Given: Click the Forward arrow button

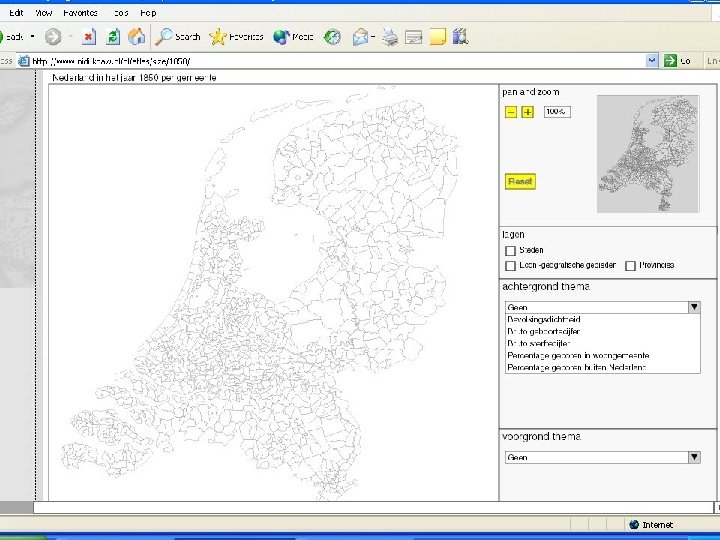Looking at the screenshot, I should pos(53,37).
